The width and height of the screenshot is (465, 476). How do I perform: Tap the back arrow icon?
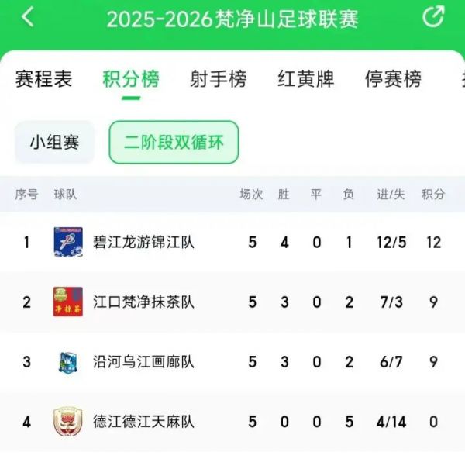(28, 18)
